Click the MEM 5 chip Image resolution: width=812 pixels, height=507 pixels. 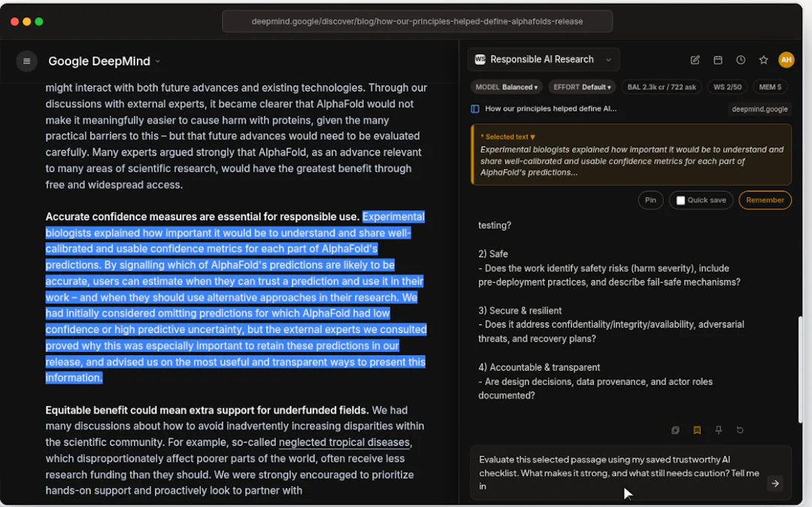[770, 87]
